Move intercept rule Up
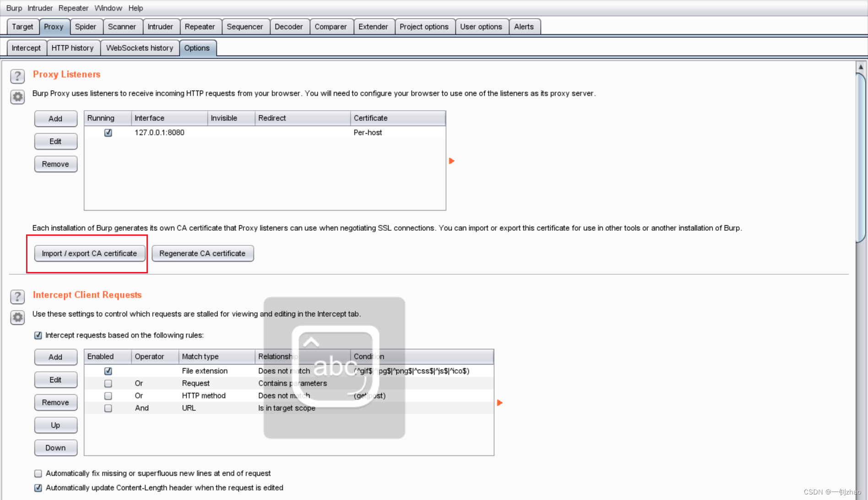868x500 pixels. 56,425
